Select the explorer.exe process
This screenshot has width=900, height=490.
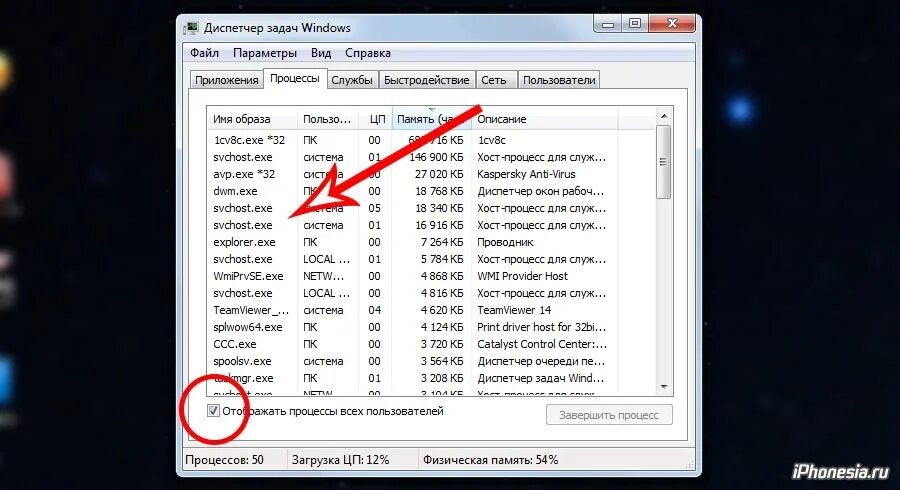pyautogui.click(x=244, y=242)
